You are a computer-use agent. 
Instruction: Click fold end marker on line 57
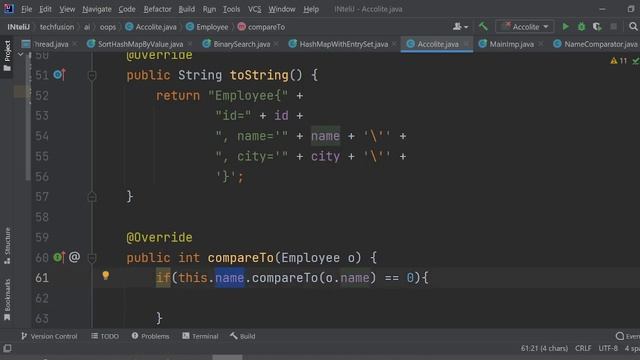(x=92, y=197)
